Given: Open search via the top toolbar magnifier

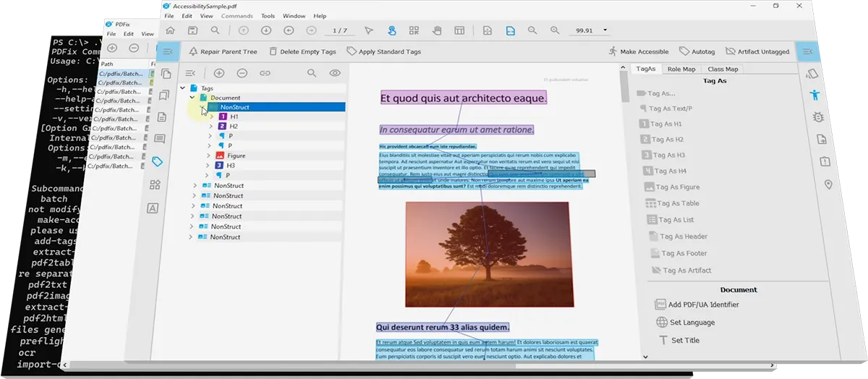Looking at the screenshot, I should click(x=216, y=30).
